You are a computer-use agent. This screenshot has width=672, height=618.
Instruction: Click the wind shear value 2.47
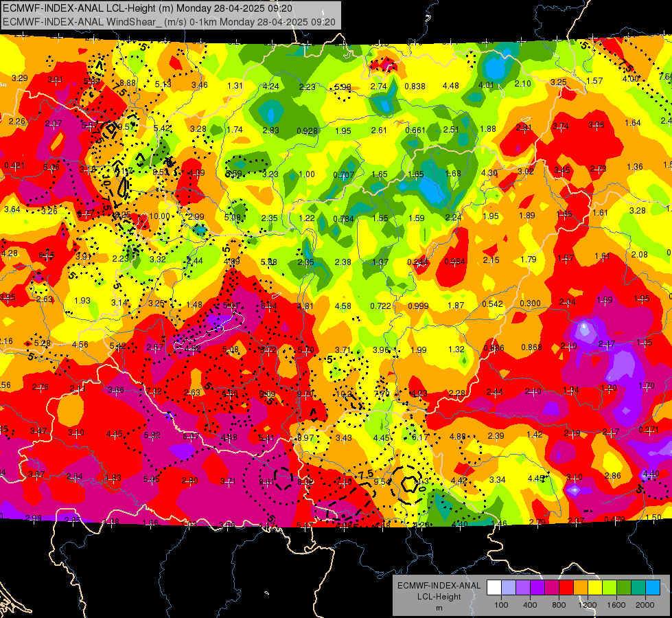606,344
